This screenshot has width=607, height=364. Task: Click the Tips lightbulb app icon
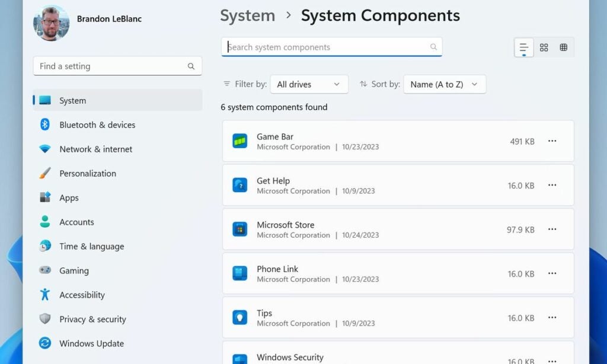point(239,318)
